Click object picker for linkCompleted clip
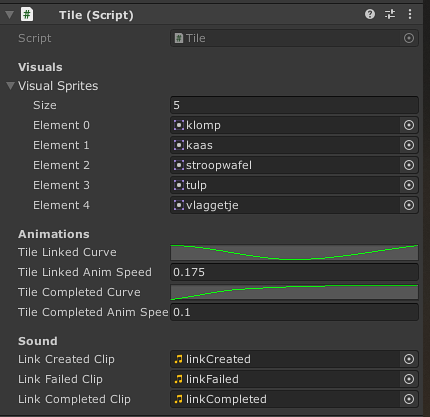The height and width of the screenshot is (417, 430). pyautogui.click(x=409, y=399)
